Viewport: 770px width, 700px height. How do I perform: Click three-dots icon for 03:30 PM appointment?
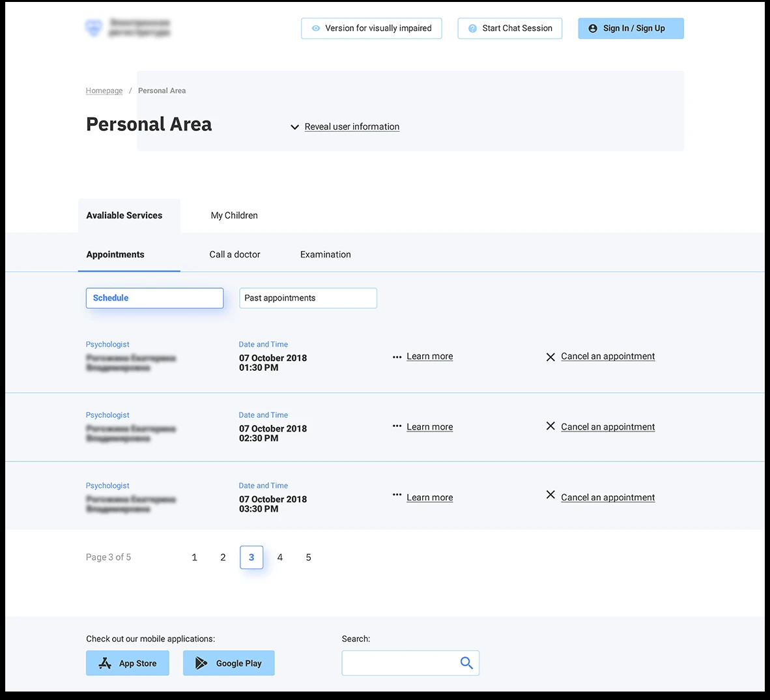pyautogui.click(x=397, y=495)
